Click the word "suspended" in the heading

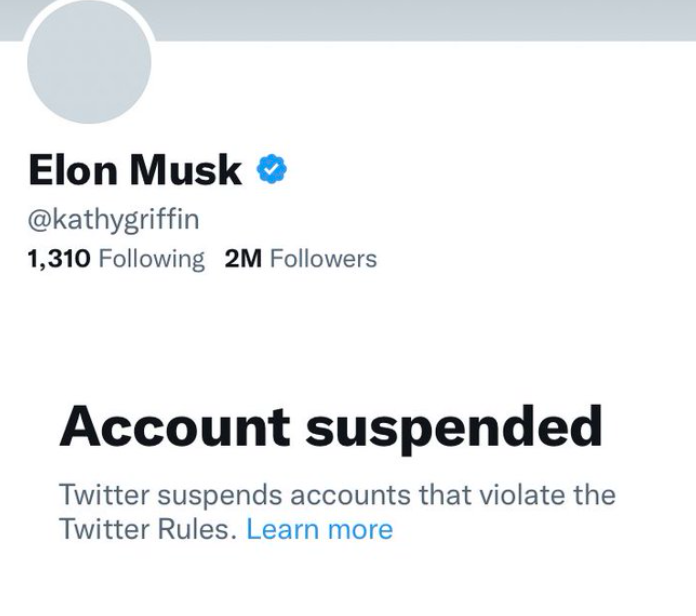[453, 428]
